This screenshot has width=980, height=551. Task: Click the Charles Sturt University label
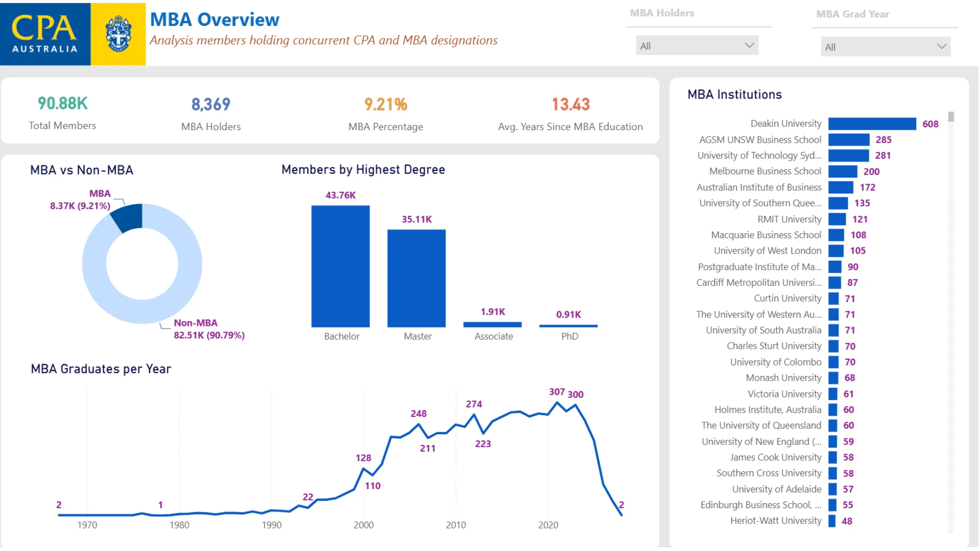coord(774,346)
